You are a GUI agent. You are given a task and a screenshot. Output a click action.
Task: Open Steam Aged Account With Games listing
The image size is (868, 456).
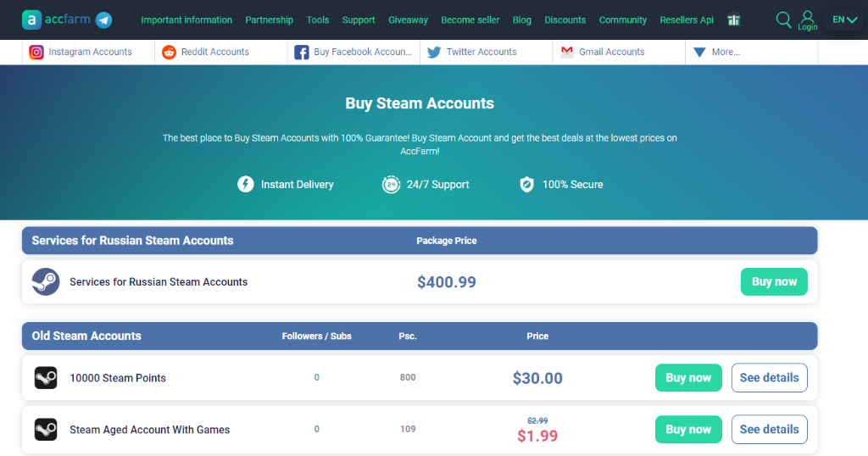pyautogui.click(x=149, y=430)
